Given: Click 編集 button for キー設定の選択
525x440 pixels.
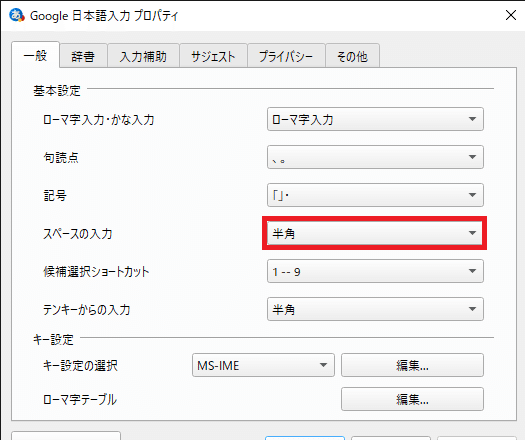Looking at the screenshot, I should point(412,365).
